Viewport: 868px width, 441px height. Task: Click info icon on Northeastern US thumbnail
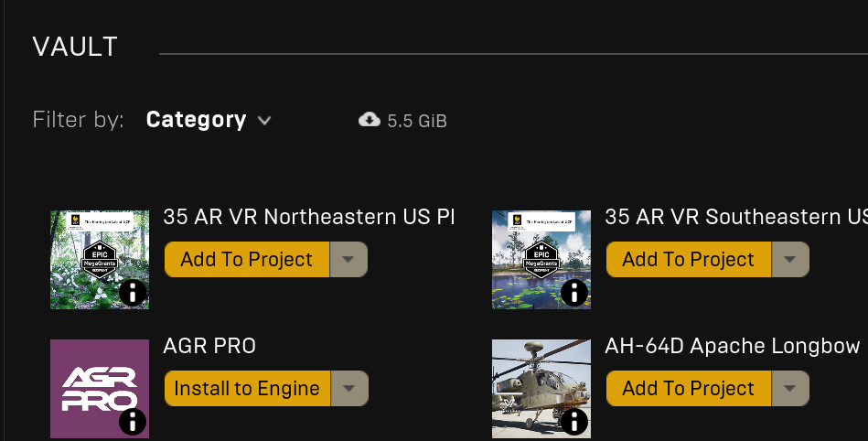point(133,293)
